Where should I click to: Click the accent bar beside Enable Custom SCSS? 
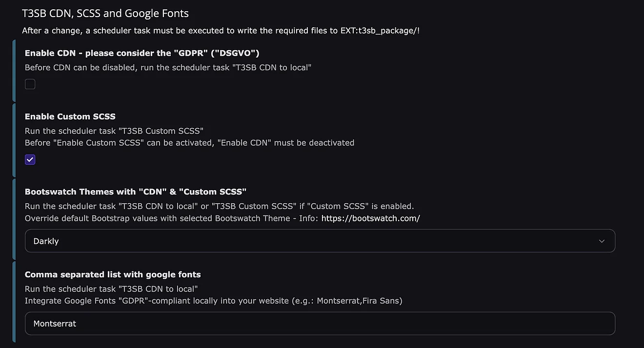click(x=14, y=140)
